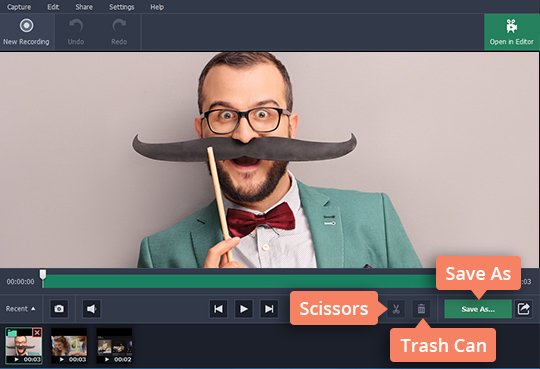540x369 pixels.
Task: Click the share export arrow icon
Action: click(x=523, y=309)
